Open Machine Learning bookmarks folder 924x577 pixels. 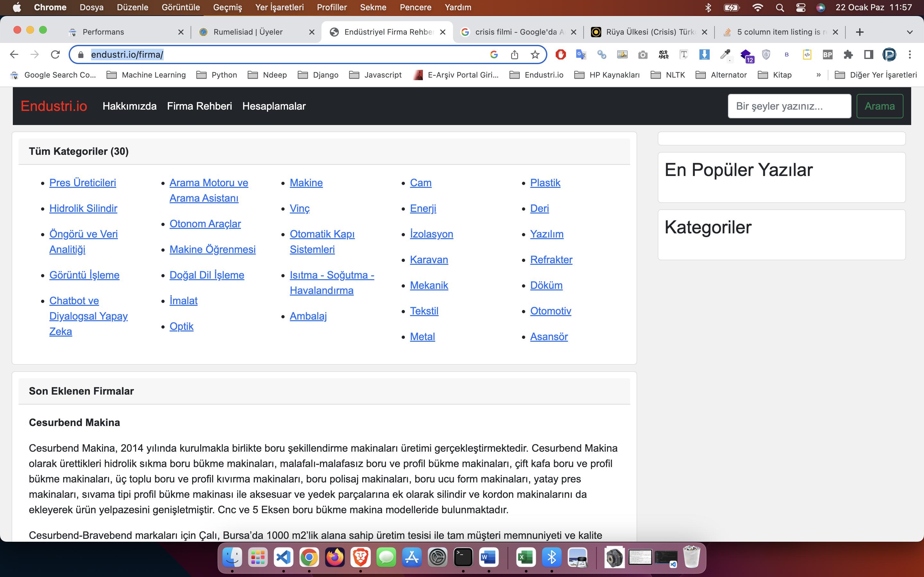147,75
